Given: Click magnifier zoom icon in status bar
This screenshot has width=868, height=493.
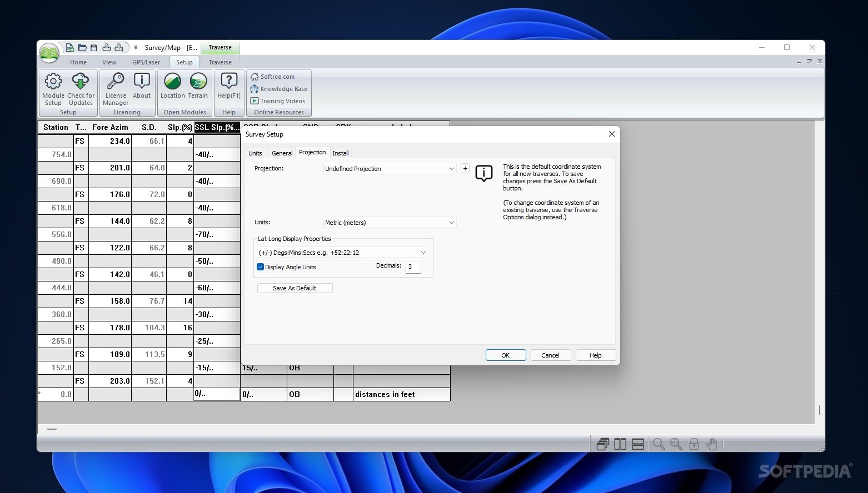Looking at the screenshot, I should [659, 444].
